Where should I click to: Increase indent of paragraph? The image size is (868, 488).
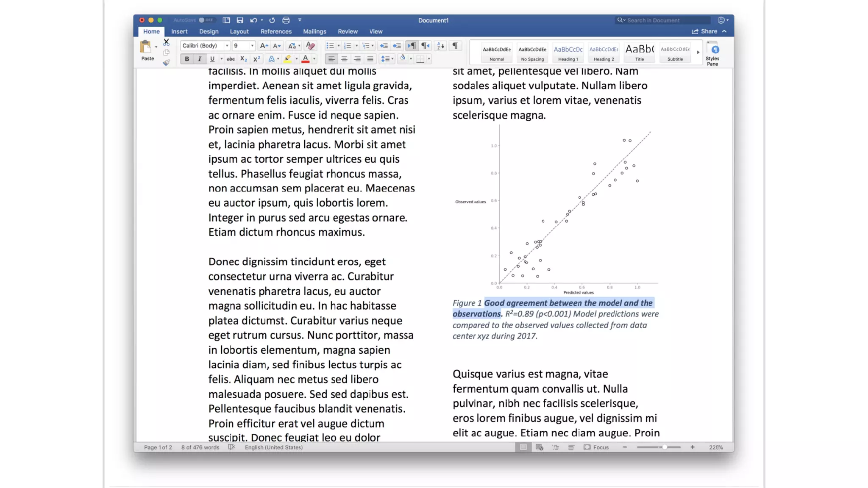point(397,46)
